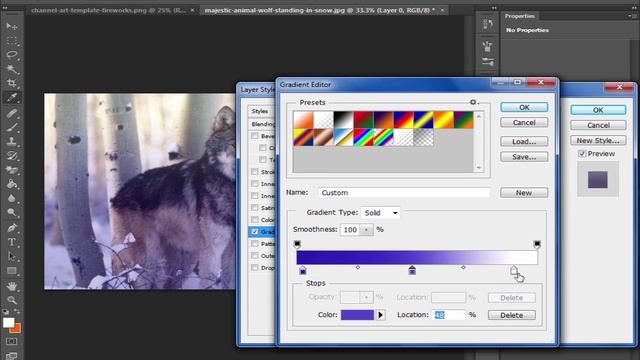Select the Eyedropper tool

11,97
